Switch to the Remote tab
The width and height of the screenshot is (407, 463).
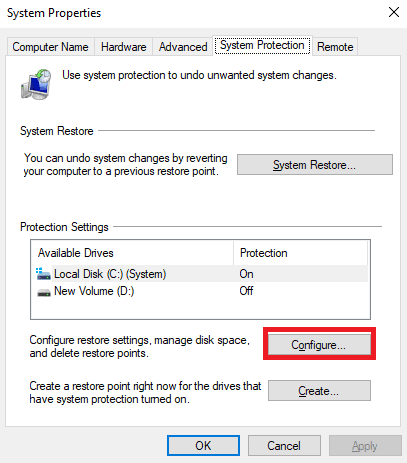(x=335, y=47)
